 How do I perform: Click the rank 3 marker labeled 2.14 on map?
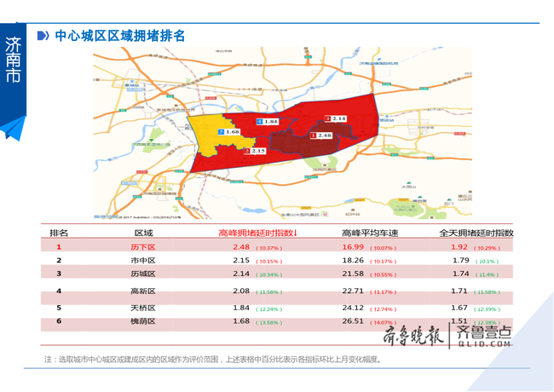click(x=335, y=118)
